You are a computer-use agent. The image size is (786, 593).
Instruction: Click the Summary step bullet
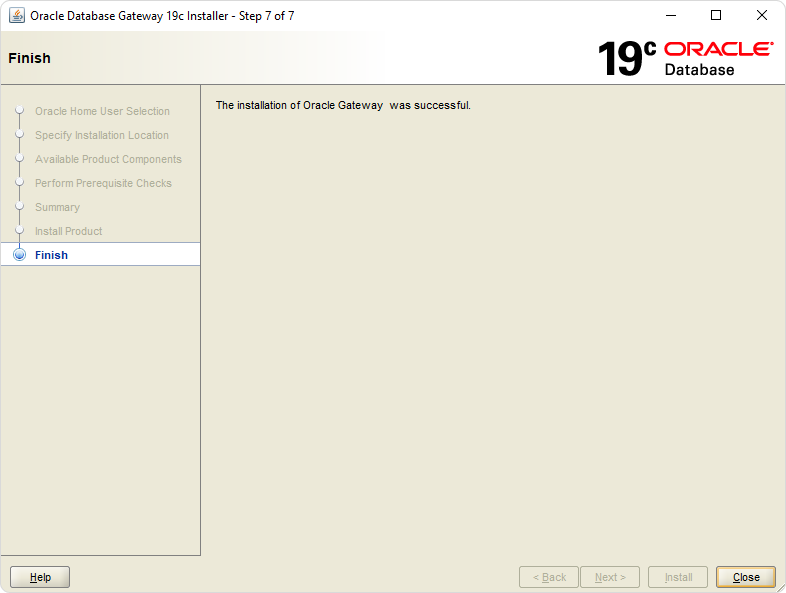pos(20,206)
